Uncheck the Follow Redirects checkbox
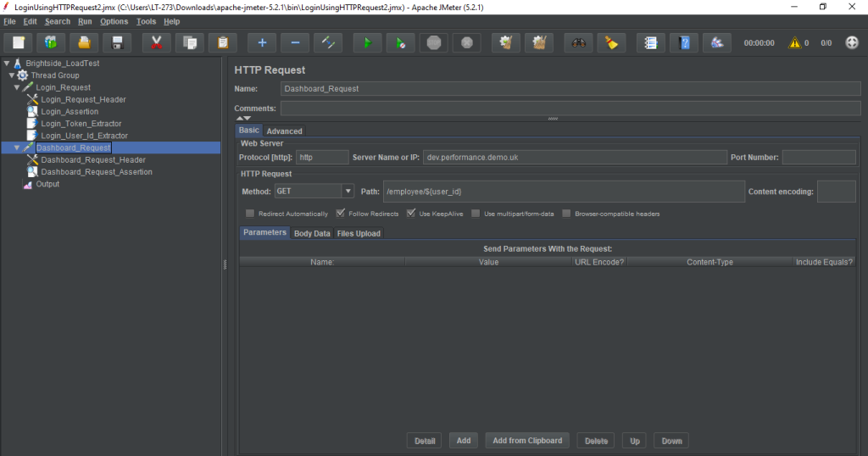The width and height of the screenshot is (868, 456). pyautogui.click(x=341, y=214)
